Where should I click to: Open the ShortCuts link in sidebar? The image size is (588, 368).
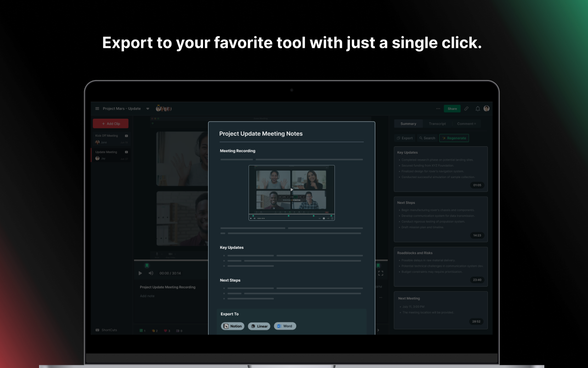(x=106, y=330)
